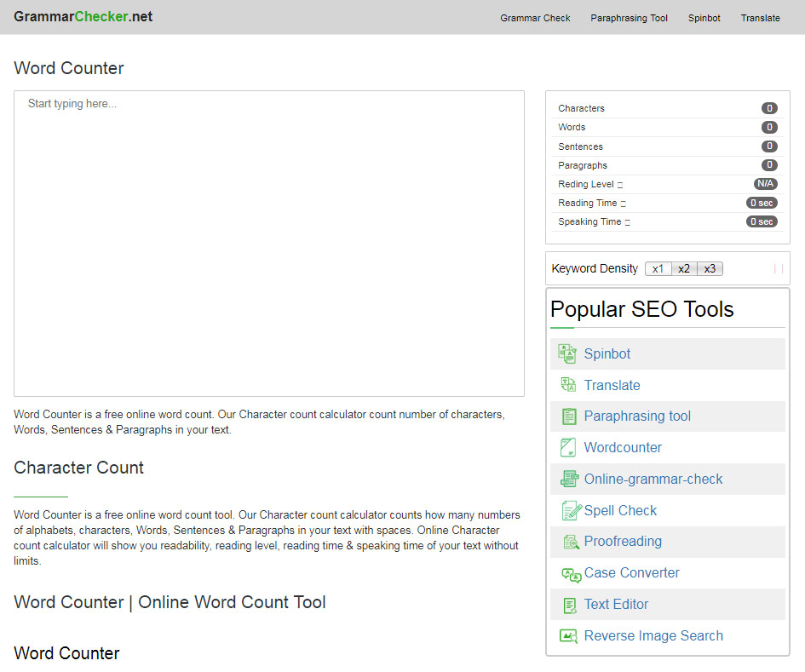Open Paraphrasing Tool in top navigation
Image resolution: width=805 pixels, height=672 pixels.
[629, 18]
